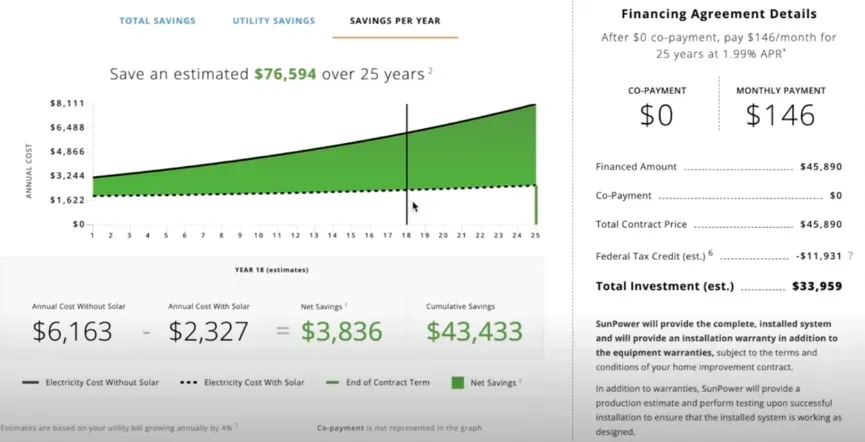
Task: Click the Co-payment not represented note
Action: [399, 428]
